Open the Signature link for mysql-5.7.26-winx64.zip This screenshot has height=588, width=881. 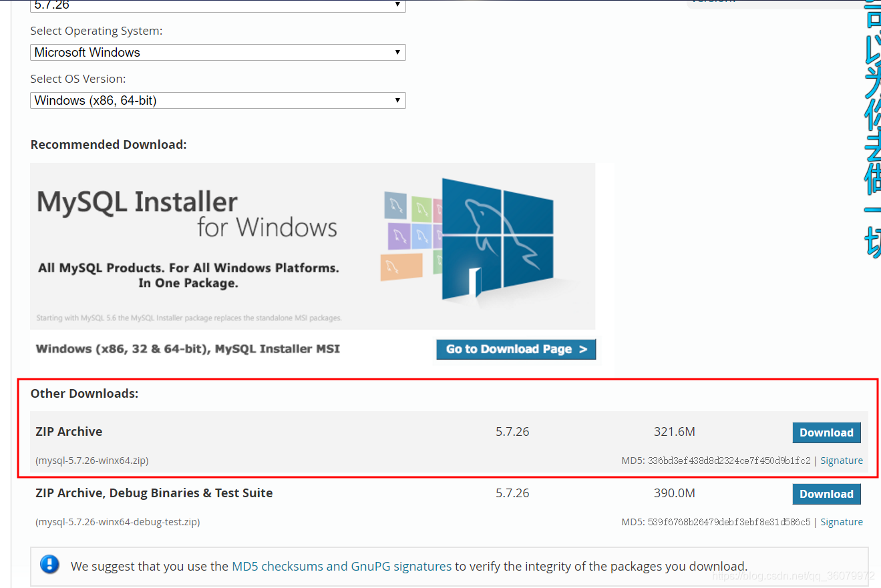(841, 460)
